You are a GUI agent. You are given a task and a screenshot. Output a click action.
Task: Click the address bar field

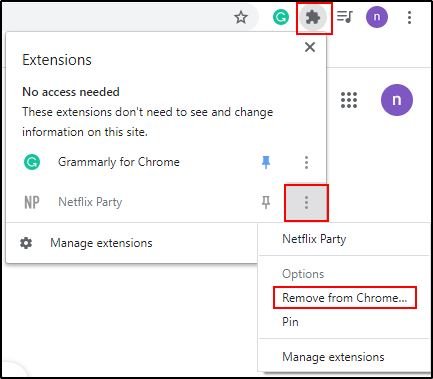[130, 16]
